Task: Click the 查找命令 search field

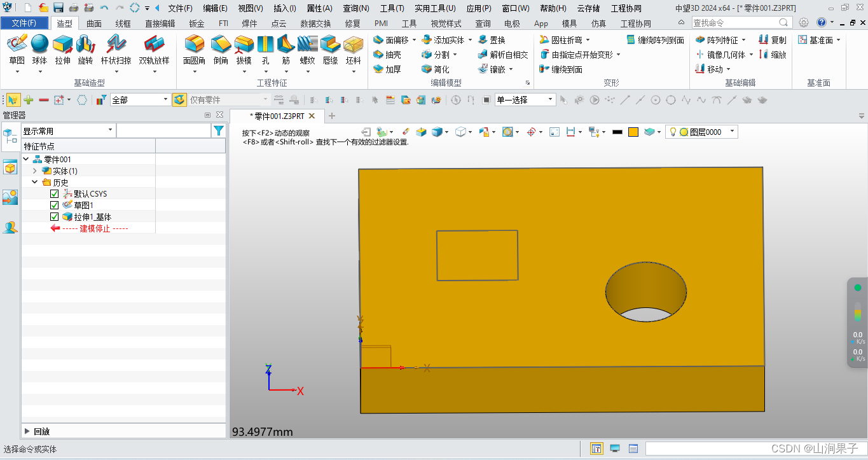Action: 734,21
